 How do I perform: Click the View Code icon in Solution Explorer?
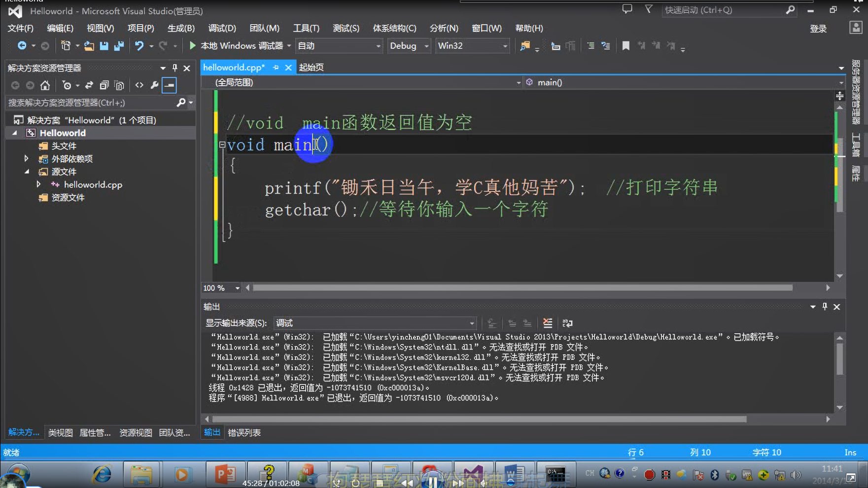coord(139,85)
